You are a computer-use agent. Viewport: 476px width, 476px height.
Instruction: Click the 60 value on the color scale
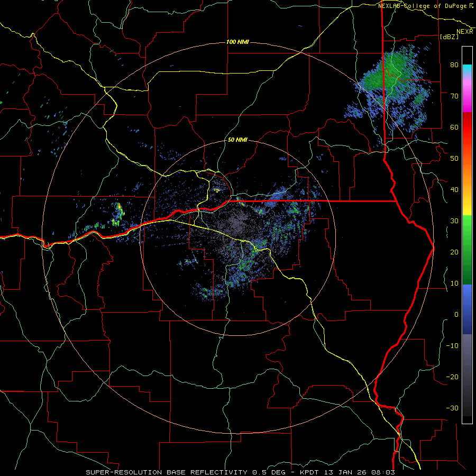click(x=454, y=127)
